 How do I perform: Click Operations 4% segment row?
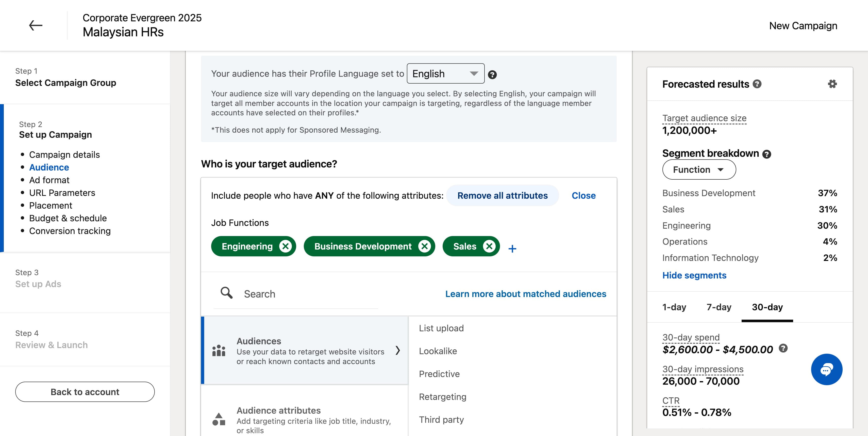point(750,242)
